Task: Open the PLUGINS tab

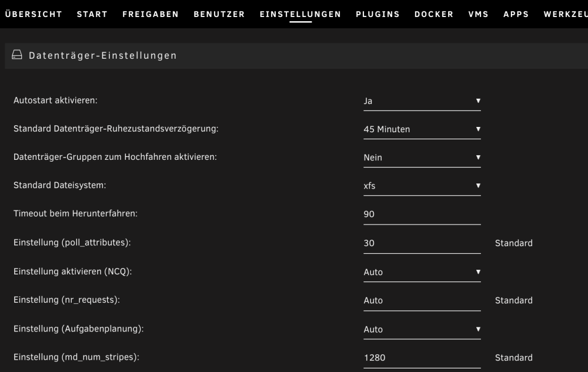Action: 377,14
